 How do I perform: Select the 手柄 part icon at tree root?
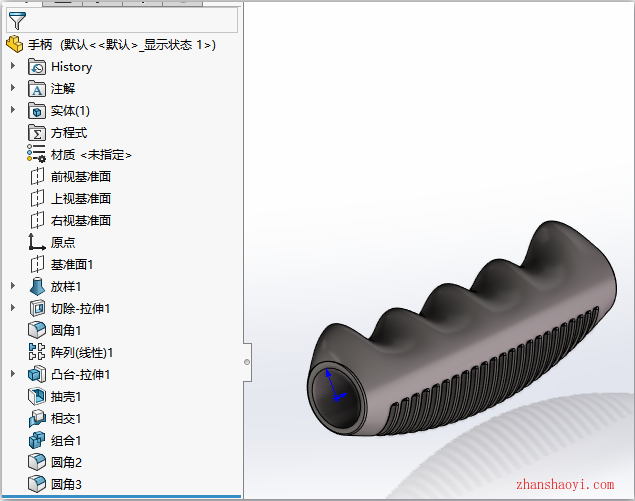(x=15, y=44)
